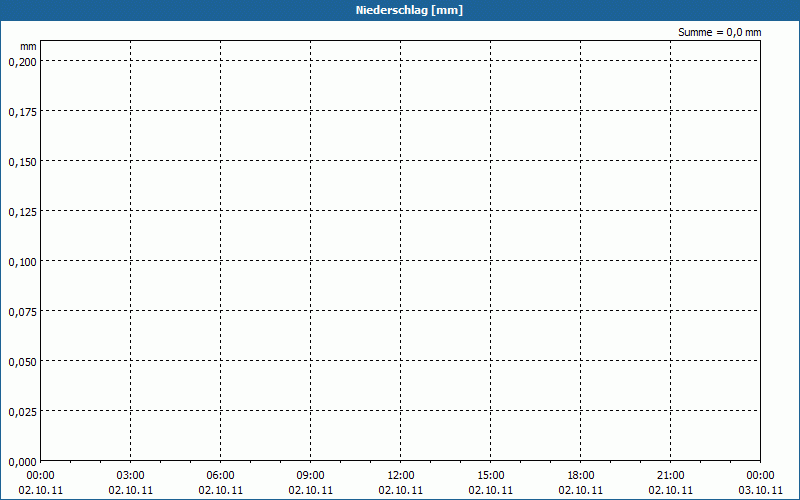
Task: Select the 0,100 y-axis label
Action: pyautogui.click(x=22, y=261)
